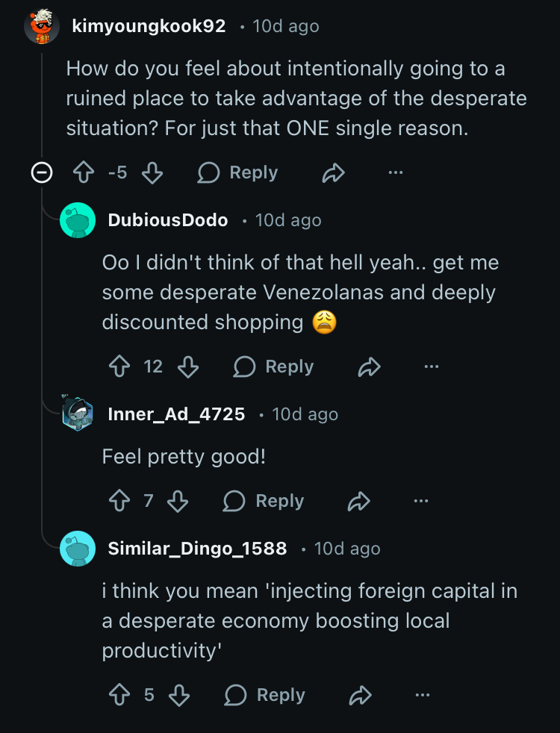Upvote Inner_Ad_4725's comment
Viewport: 560px width, 733px height.
tap(119, 501)
